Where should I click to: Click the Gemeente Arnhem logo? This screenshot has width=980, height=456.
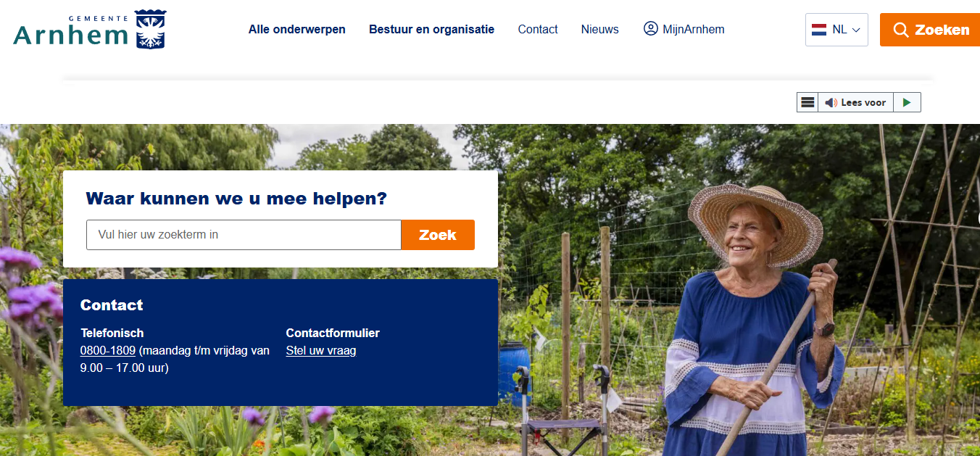[x=89, y=29]
